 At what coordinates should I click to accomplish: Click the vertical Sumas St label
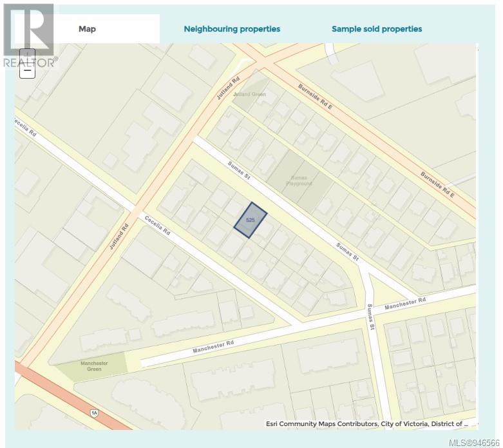[x=372, y=317]
